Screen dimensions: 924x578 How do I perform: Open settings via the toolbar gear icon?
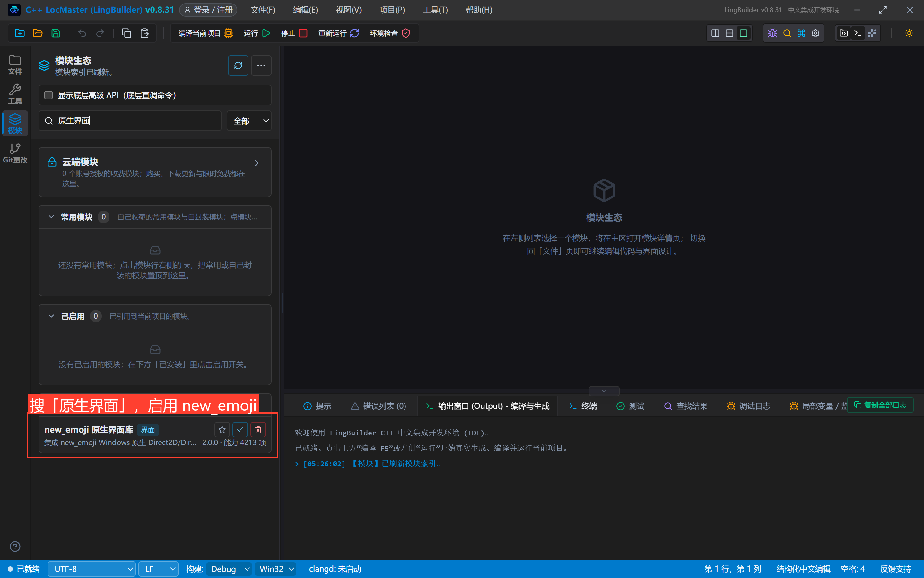pyautogui.click(x=815, y=33)
